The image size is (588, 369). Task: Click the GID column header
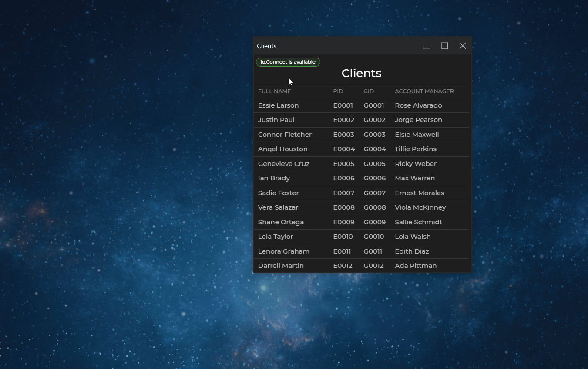tap(369, 91)
